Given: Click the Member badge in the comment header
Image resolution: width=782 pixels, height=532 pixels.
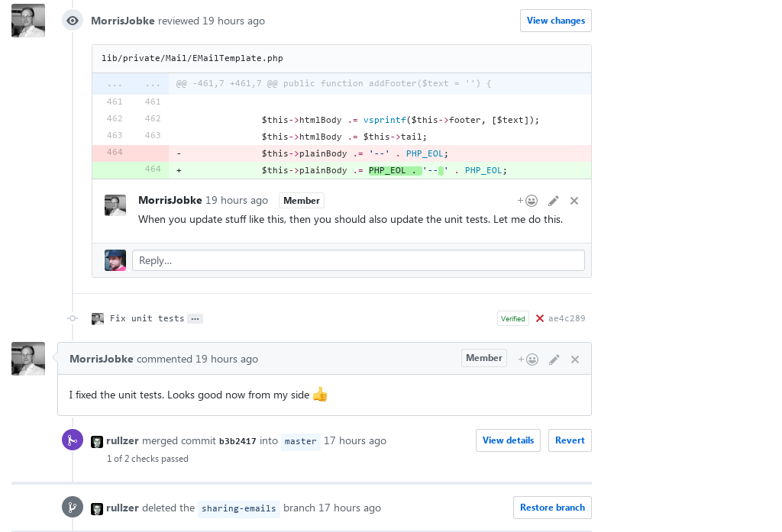Looking at the screenshot, I should [483, 358].
